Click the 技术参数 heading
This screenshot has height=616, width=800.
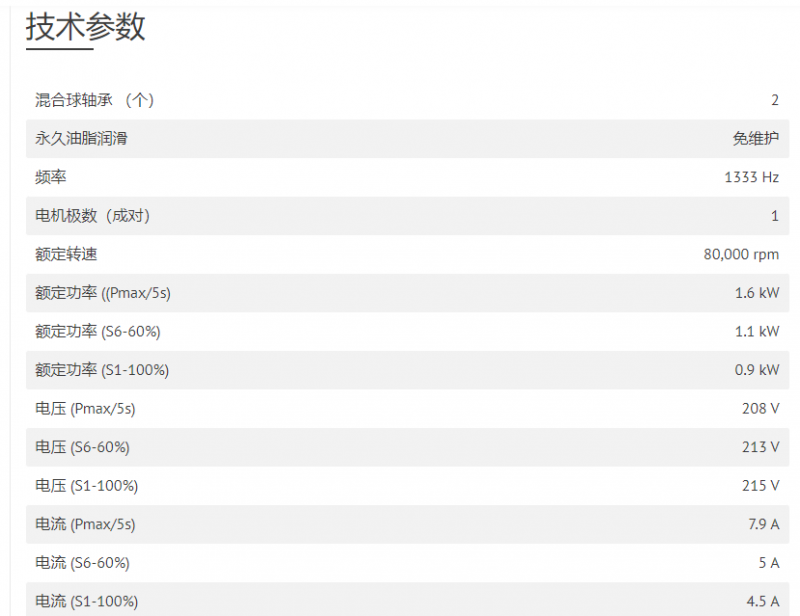point(86,27)
